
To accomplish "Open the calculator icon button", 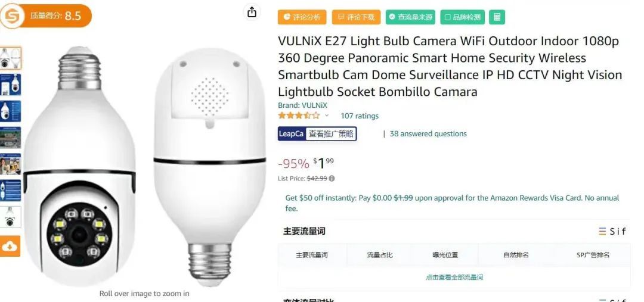I will click(x=497, y=17).
